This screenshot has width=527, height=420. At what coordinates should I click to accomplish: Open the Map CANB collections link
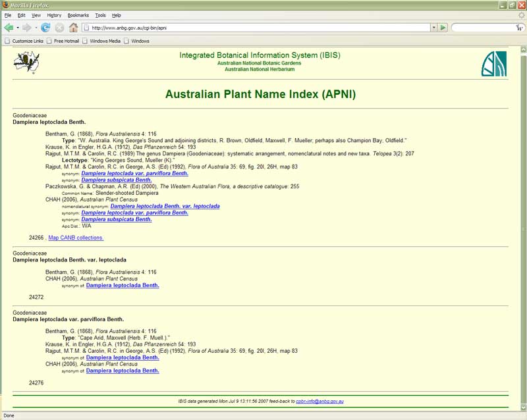pyautogui.click(x=76, y=238)
